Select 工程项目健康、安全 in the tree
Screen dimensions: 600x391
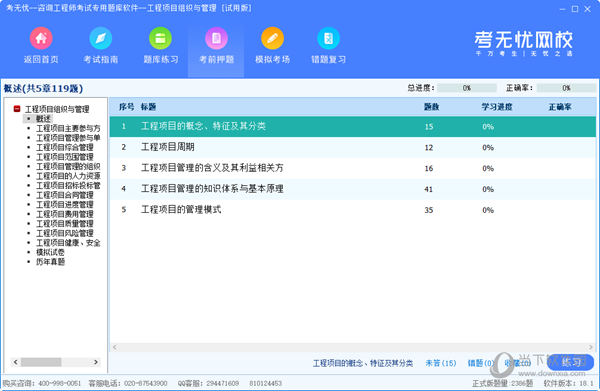[68, 243]
